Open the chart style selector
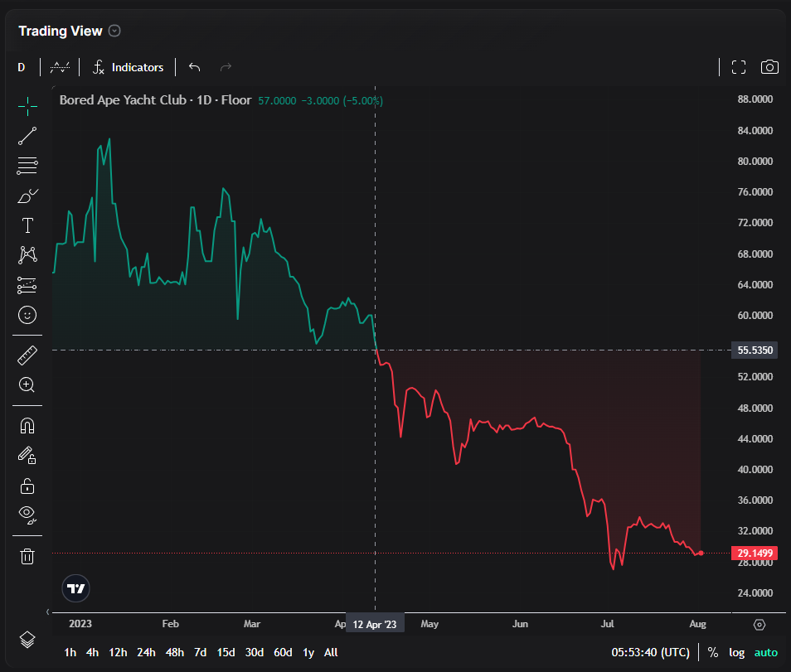 (x=60, y=67)
